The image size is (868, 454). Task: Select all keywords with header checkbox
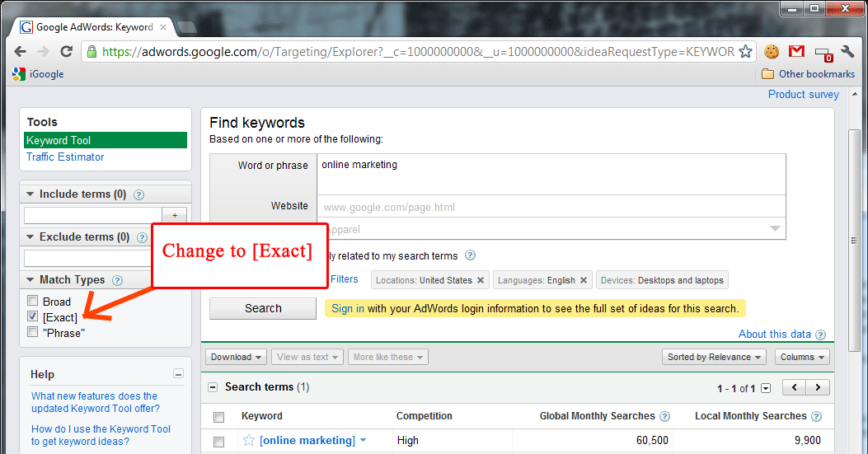[x=218, y=417]
